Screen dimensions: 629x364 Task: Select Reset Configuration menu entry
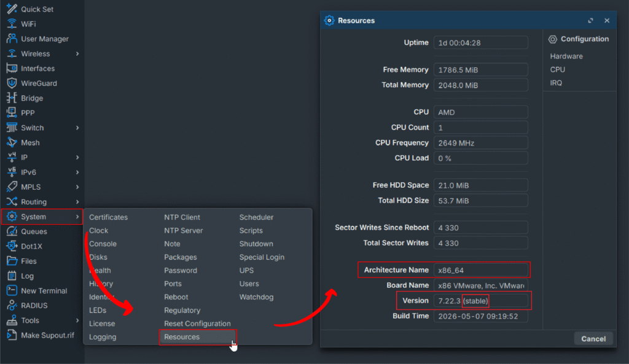(197, 323)
